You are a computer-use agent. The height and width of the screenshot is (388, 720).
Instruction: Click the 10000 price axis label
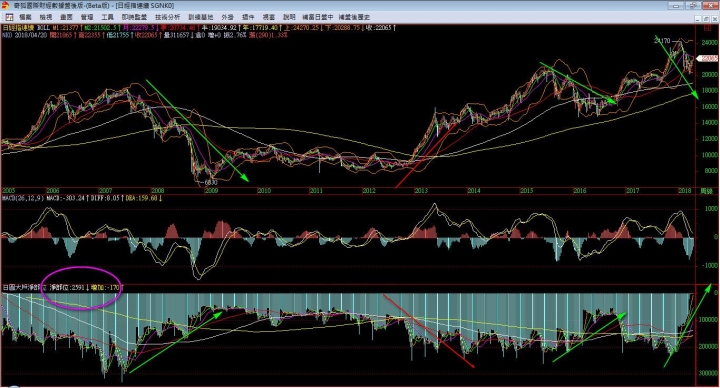click(709, 155)
